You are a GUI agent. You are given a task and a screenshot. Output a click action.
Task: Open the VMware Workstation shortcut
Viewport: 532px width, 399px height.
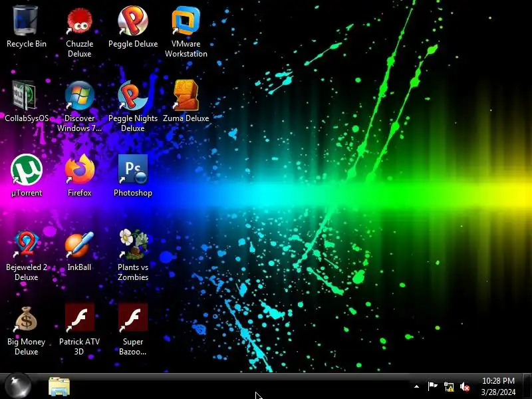pos(186,31)
